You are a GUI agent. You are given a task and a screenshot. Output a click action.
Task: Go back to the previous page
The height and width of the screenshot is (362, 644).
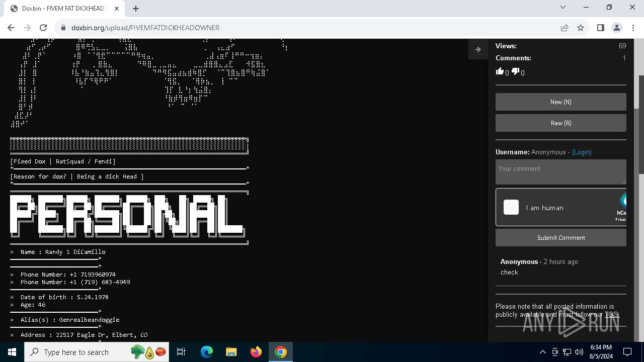coord(11,28)
